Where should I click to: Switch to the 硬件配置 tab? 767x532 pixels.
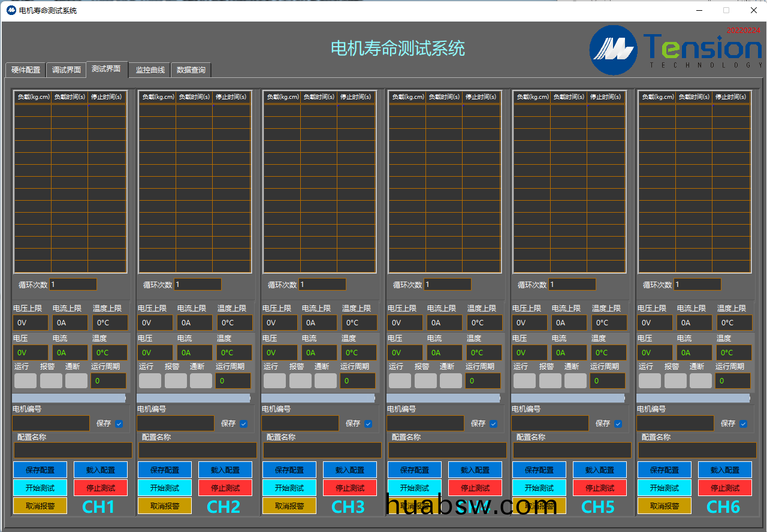(x=26, y=70)
